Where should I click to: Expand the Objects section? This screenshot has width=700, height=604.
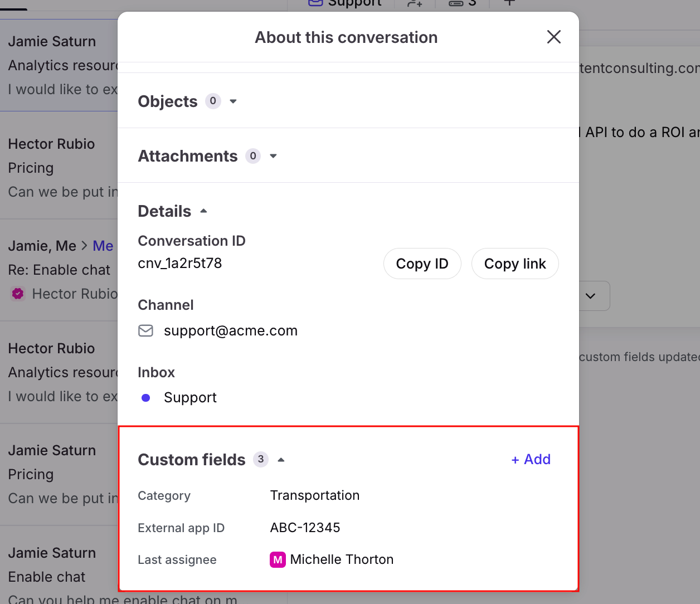point(233,101)
